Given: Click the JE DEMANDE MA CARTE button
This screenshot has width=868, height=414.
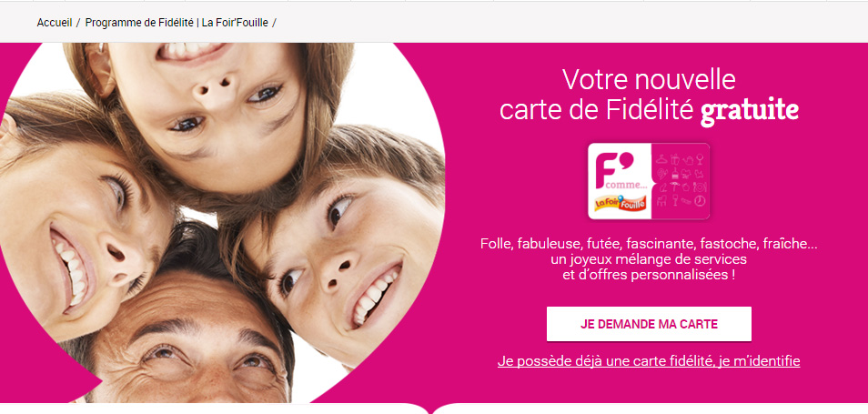Looking at the screenshot, I should pos(649,324).
